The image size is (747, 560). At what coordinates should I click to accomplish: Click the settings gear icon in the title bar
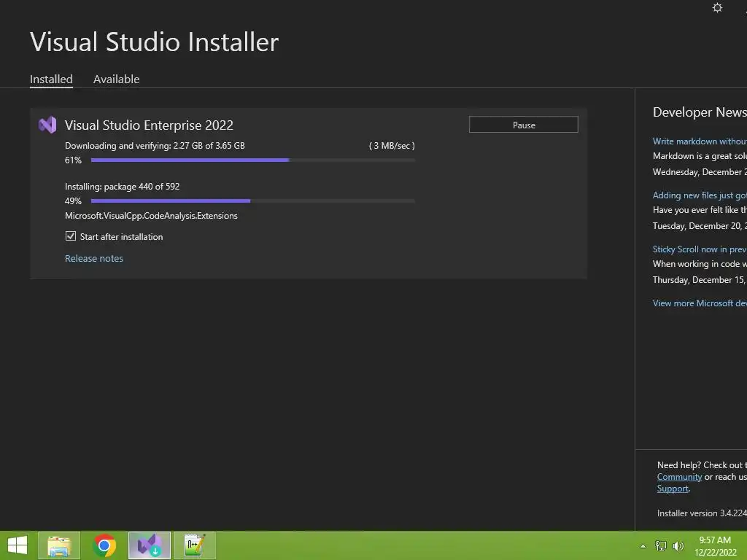[x=717, y=7]
